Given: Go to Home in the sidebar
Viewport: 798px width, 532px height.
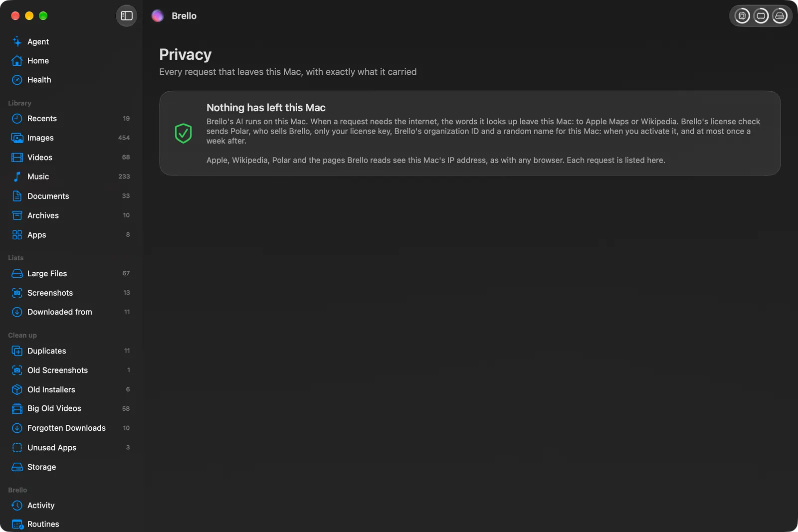Looking at the screenshot, I should click(71, 61).
